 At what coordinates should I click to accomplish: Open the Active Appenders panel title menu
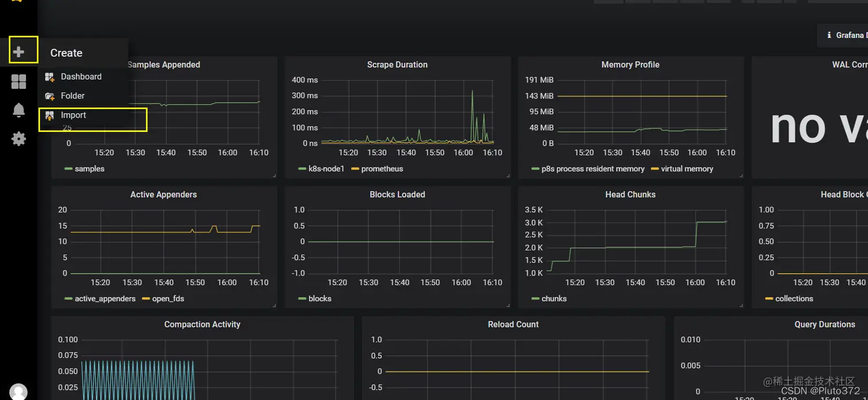164,195
